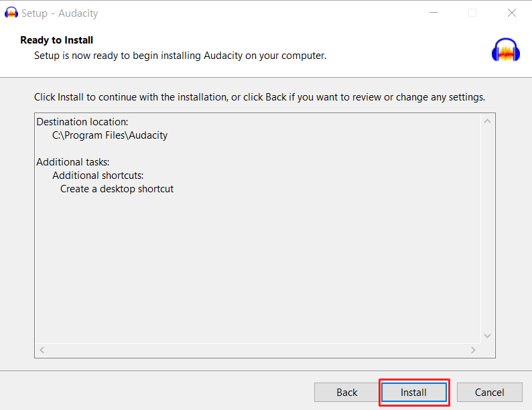Viewport: 532px width, 410px height.
Task: Cancel the Audacity setup
Action: [490, 393]
